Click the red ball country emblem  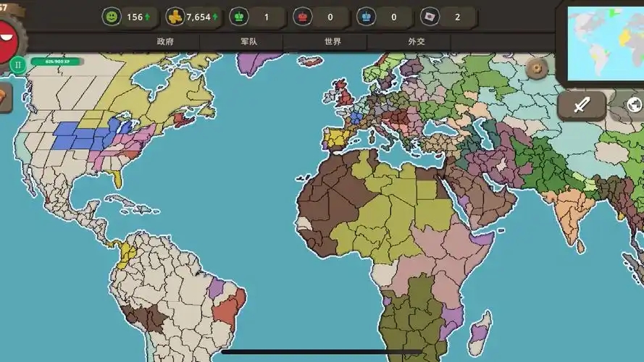[8, 41]
